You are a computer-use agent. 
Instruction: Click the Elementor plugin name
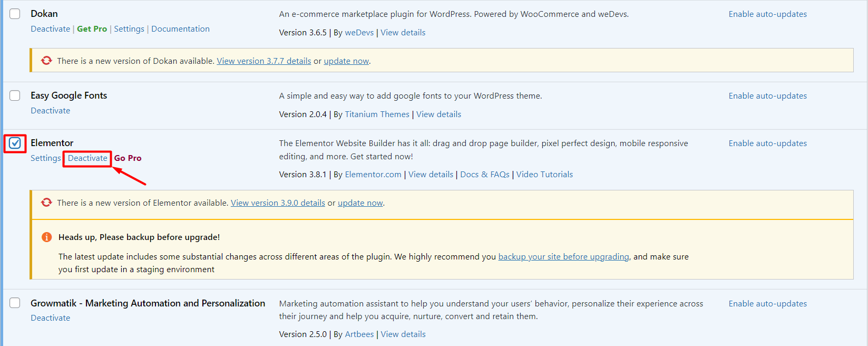tap(52, 143)
